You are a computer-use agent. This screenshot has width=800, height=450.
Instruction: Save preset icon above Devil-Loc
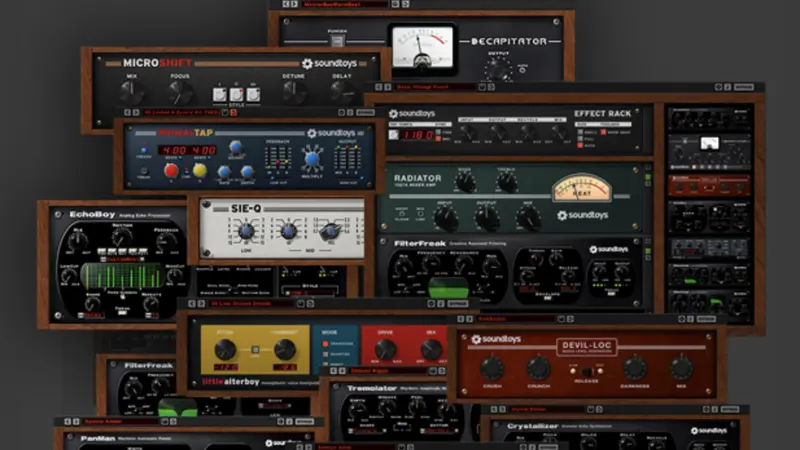pyautogui.click(x=561, y=319)
